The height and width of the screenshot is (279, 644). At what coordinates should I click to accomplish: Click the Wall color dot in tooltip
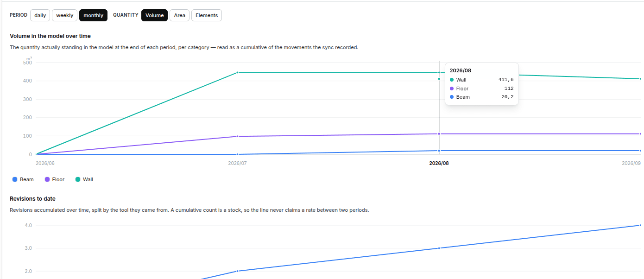[x=452, y=80]
